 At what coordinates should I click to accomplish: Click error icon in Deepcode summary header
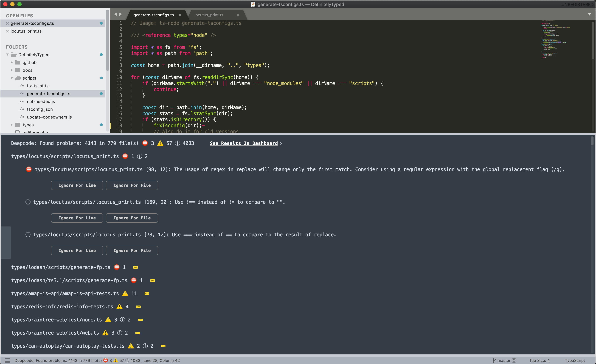[145, 143]
